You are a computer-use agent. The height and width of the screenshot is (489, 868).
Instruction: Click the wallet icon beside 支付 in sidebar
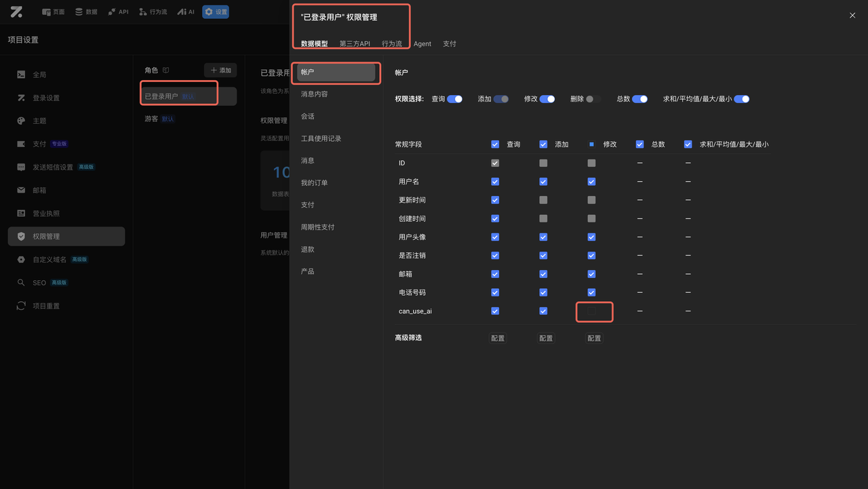coord(21,144)
